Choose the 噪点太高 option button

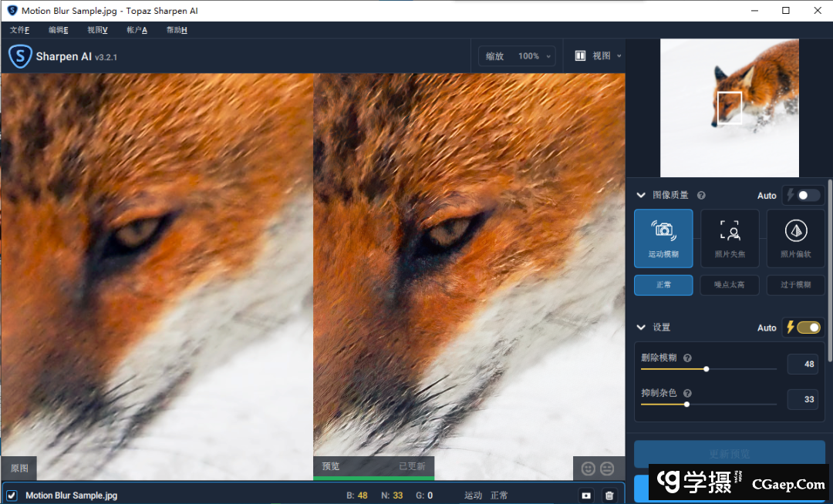point(730,285)
